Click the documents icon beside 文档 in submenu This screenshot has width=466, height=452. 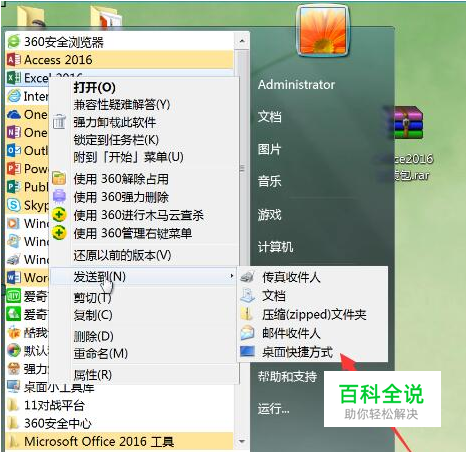click(x=248, y=295)
